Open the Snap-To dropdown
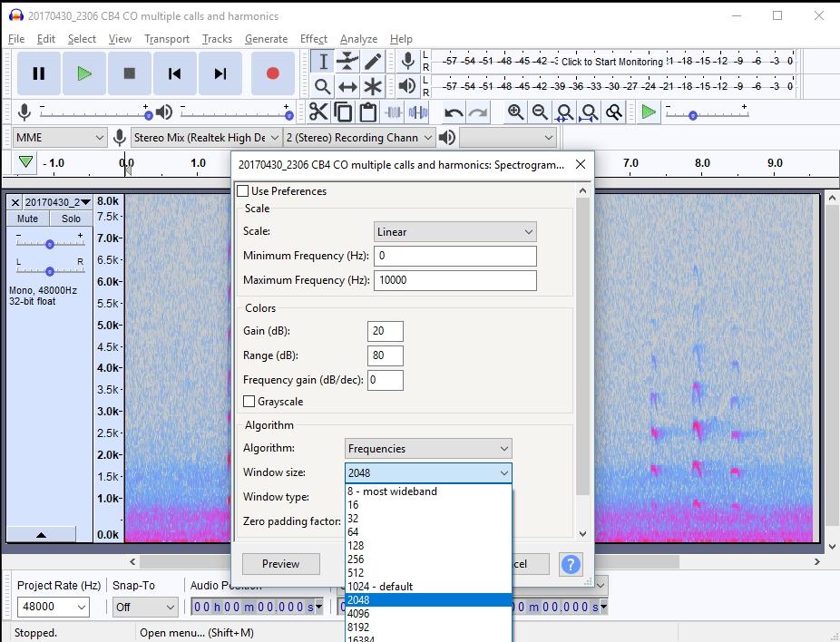 (145, 607)
